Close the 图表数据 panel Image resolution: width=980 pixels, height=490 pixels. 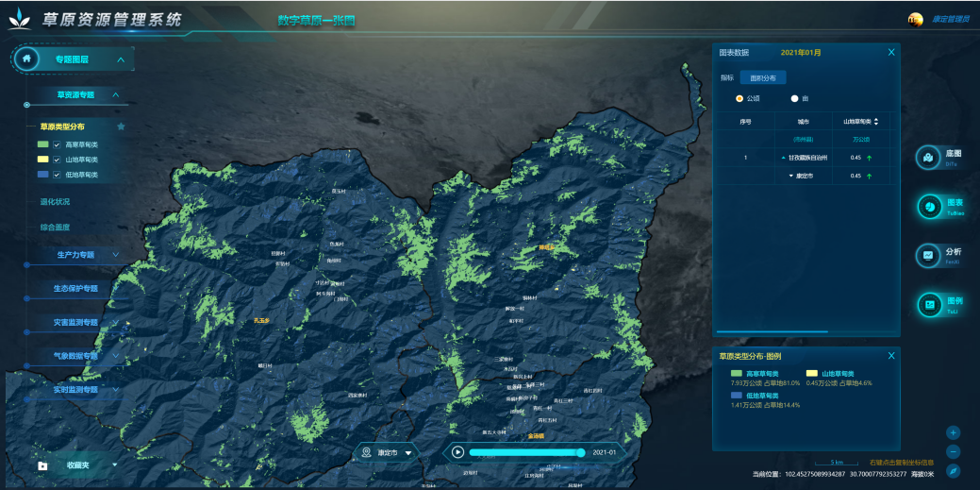click(891, 53)
